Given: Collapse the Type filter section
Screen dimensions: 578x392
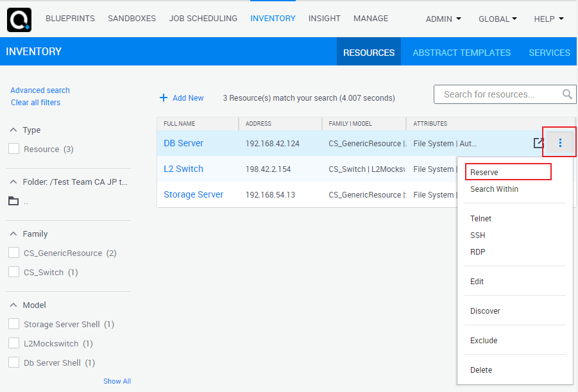Looking at the screenshot, I should (13, 130).
